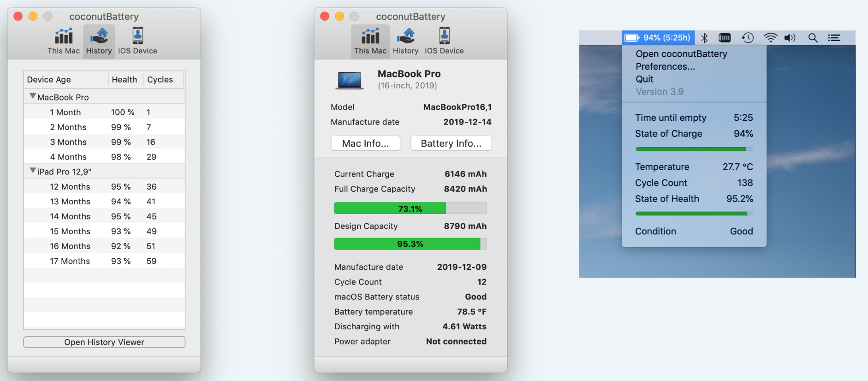Click the Bluetooth icon in the menu bar
The image size is (868, 381).
coord(704,38)
